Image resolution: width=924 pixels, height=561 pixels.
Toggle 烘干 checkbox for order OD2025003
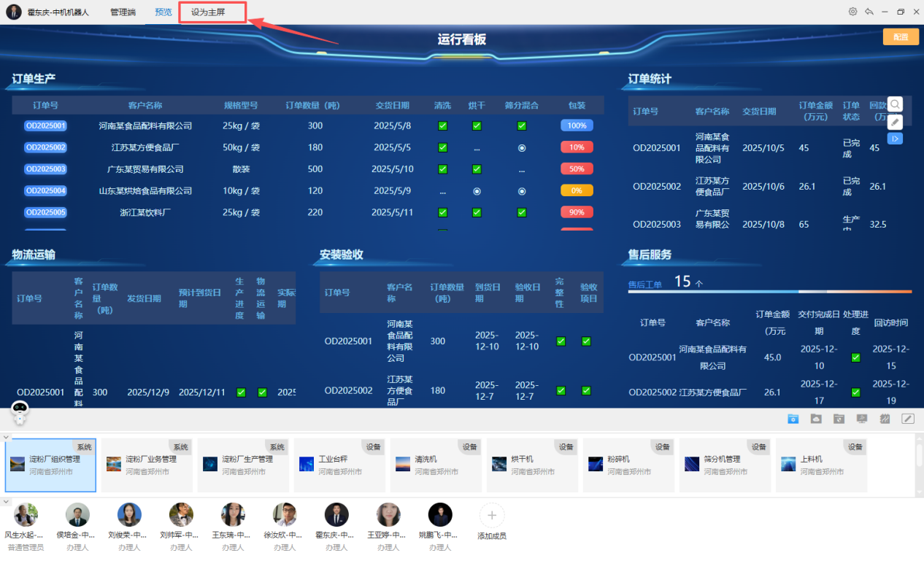pos(477,169)
